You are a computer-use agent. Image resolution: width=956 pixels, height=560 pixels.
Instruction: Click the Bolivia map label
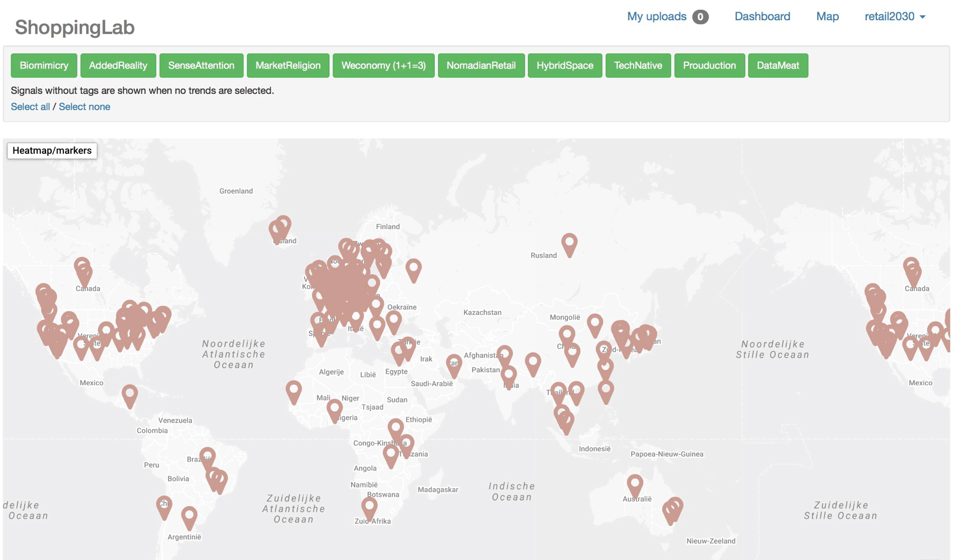coord(178,479)
